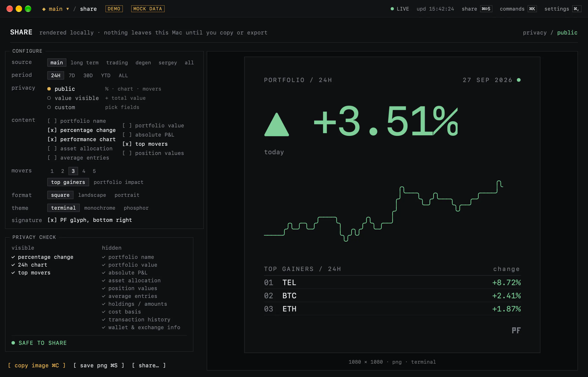Click the share… button
This screenshot has width=588, height=377.
tap(149, 366)
